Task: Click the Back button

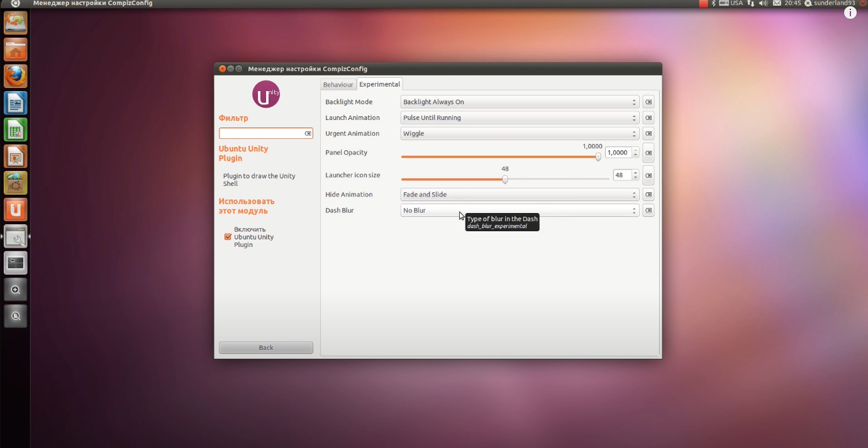Action: point(266,347)
